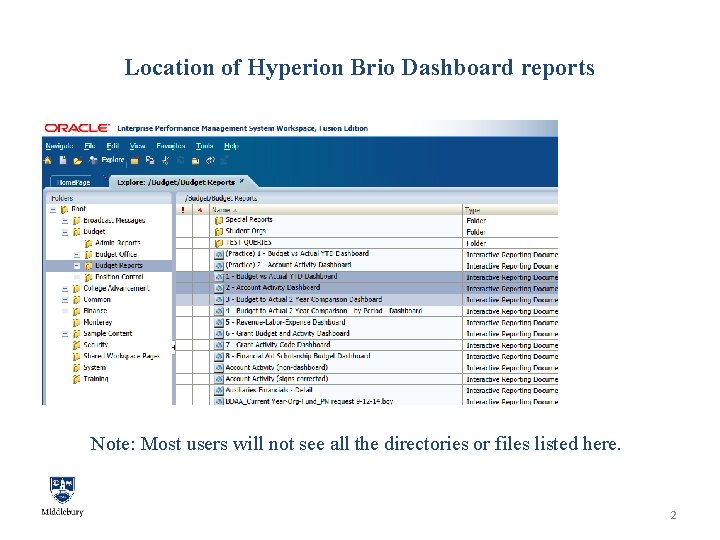Toggle the Sample Content folder expander
The height and width of the screenshot is (540, 720).
[65, 334]
